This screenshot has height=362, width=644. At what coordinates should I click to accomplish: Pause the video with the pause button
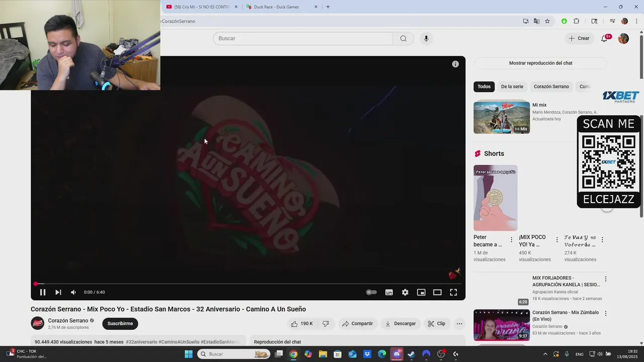43,292
